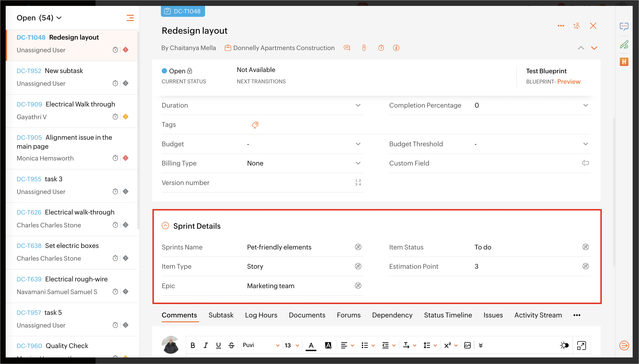Screen dimensions: 639x364
Task: Pick the font text color button
Action: (311, 345)
